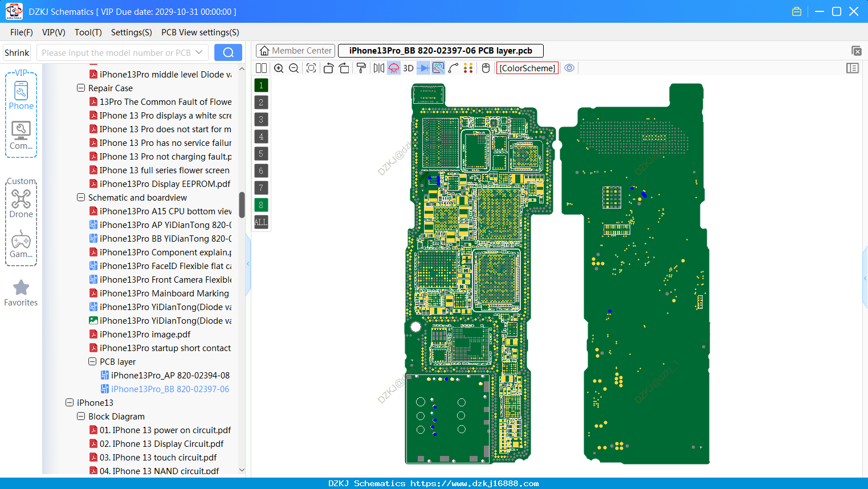Viewport: 868px width, 489px height.
Task: Open iPhone13Pro Mainboard Marking pdf
Action: 159,294
